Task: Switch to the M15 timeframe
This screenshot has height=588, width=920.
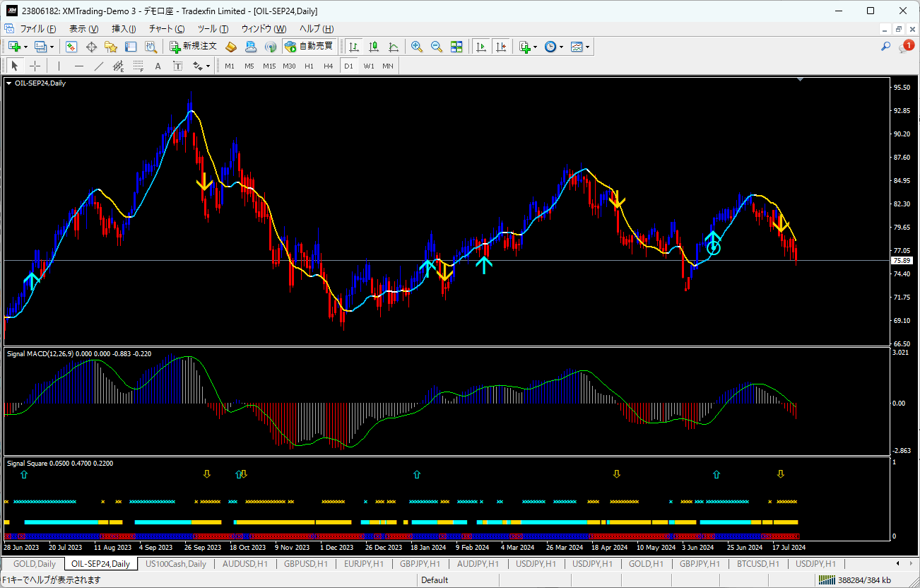Action: point(269,66)
